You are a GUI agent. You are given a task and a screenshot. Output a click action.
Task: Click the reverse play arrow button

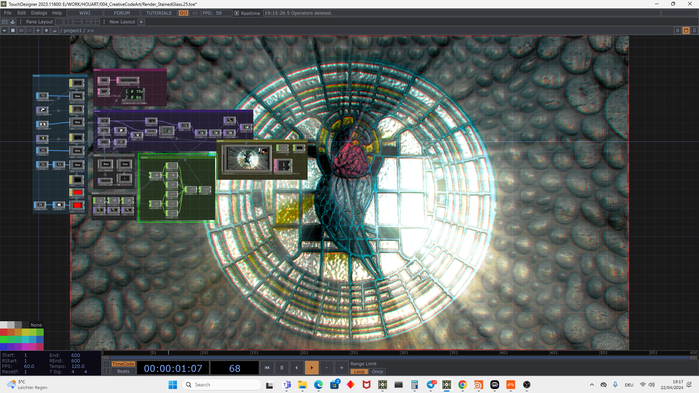pos(297,368)
